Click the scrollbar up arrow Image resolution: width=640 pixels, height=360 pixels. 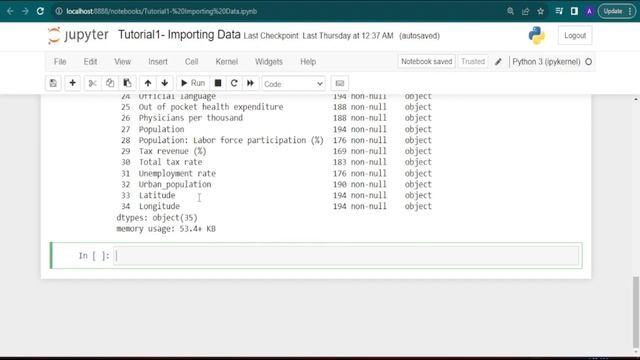click(636, 99)
